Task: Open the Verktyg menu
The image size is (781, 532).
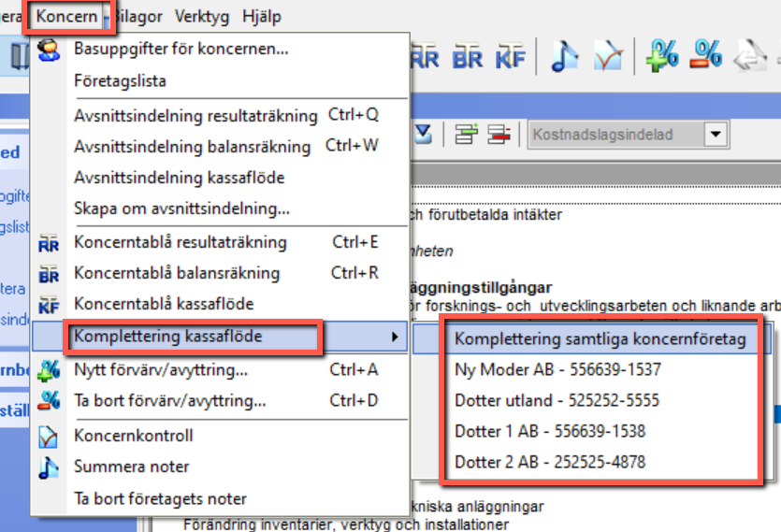Action: [202, 17]
